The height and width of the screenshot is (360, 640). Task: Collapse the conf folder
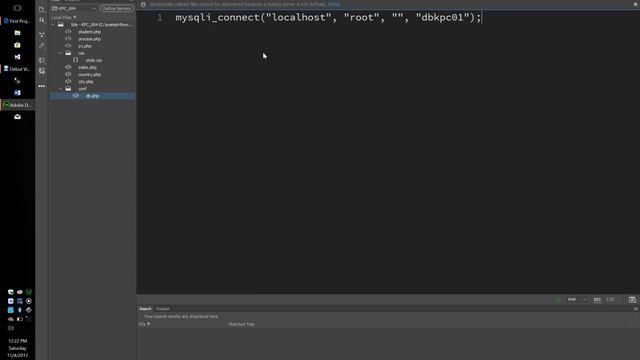point(61,89)
